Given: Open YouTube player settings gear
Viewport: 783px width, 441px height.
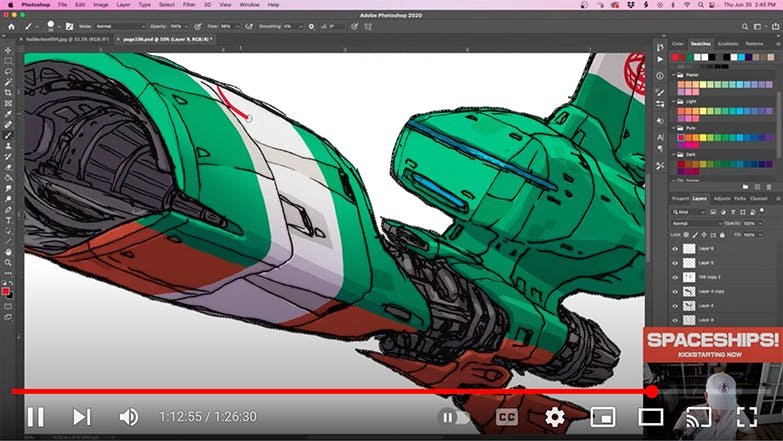Looking at the screenshot, I should point(554,417).
